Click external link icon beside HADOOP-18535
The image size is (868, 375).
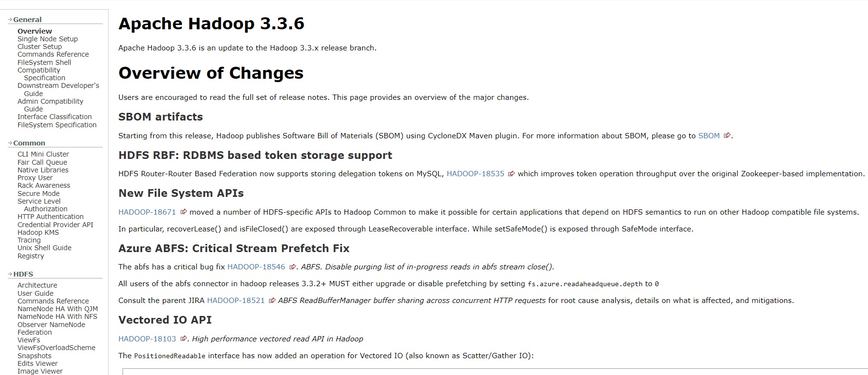[512, 173]
